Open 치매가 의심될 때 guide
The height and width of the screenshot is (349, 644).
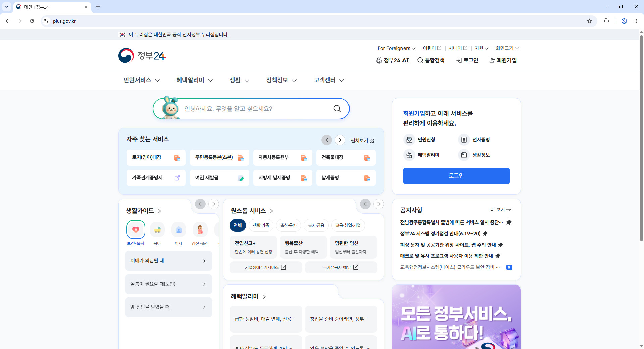coord(169,261)
